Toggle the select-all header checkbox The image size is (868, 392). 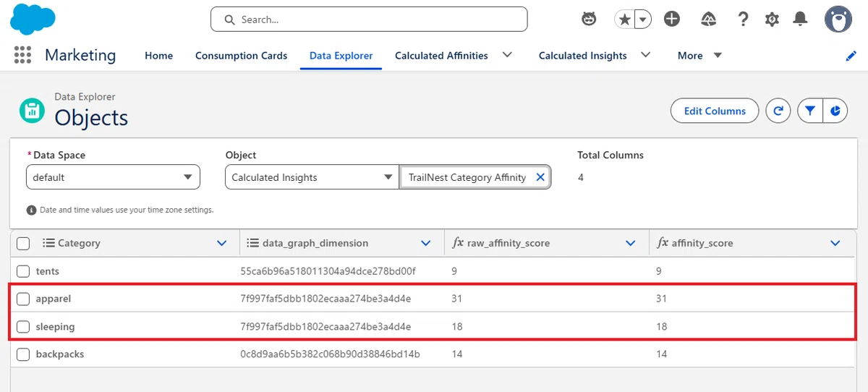[x=23, y=243]
